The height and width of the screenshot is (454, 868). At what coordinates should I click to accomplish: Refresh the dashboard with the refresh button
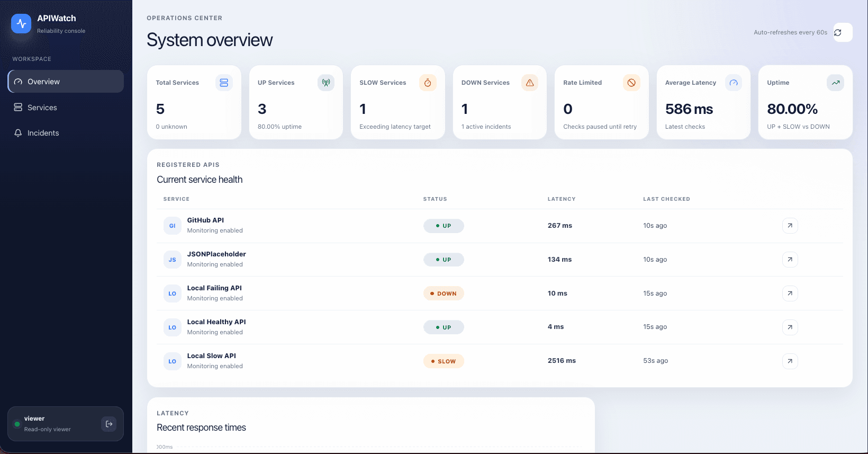(x=843, y=32)
